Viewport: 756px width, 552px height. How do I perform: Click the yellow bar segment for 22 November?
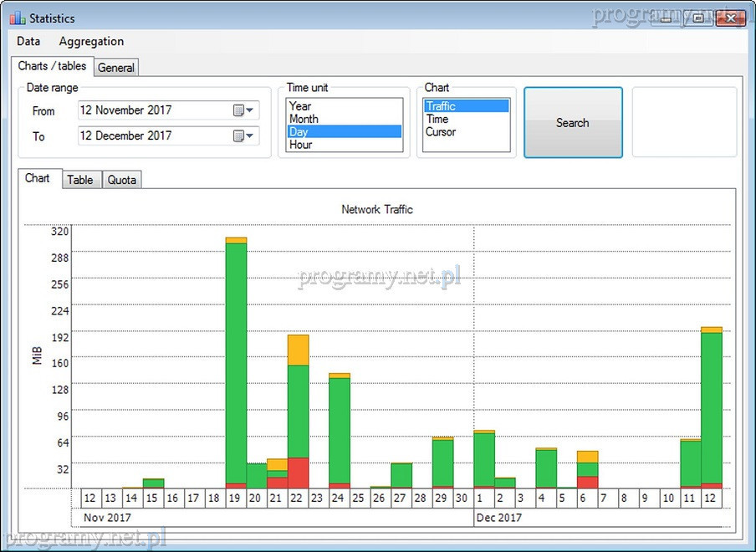click(298, 350)
